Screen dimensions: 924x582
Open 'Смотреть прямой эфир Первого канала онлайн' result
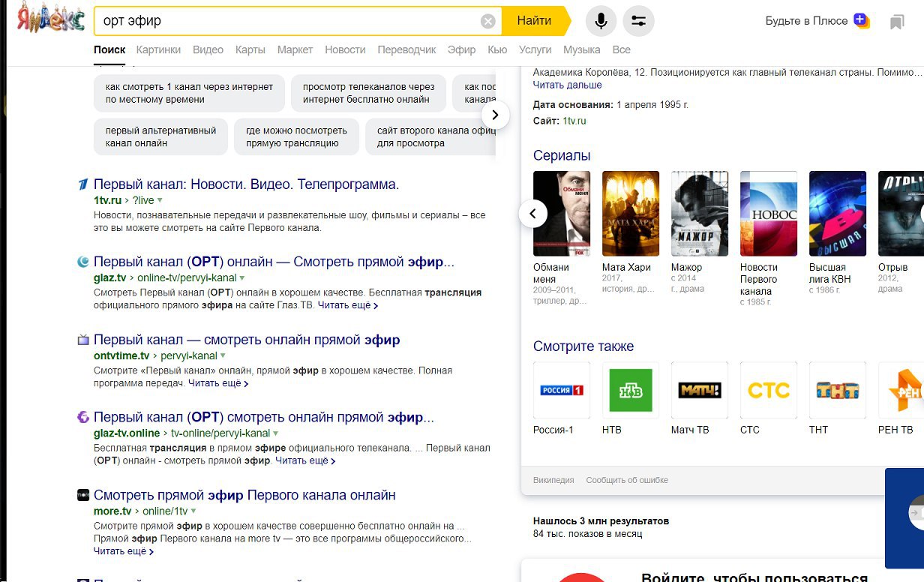(244, 495)
